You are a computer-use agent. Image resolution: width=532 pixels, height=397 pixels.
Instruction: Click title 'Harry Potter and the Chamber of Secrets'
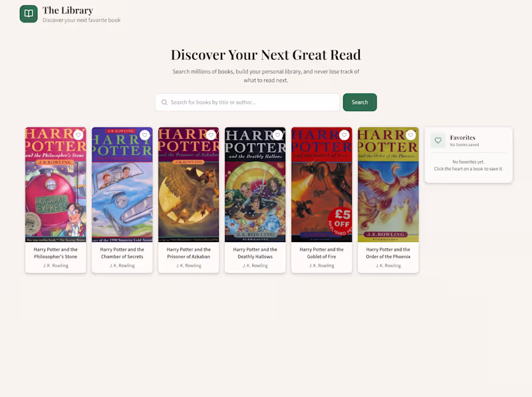[x=122, y=253]
